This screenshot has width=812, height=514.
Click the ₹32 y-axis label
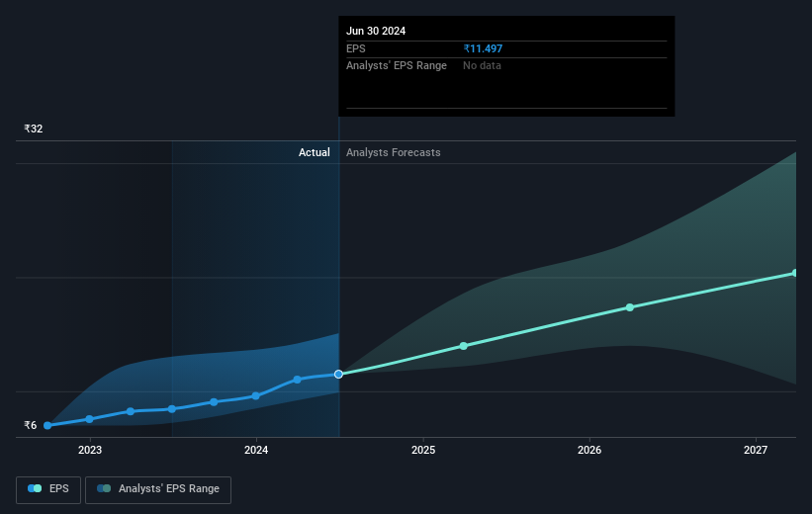(34, 128)
